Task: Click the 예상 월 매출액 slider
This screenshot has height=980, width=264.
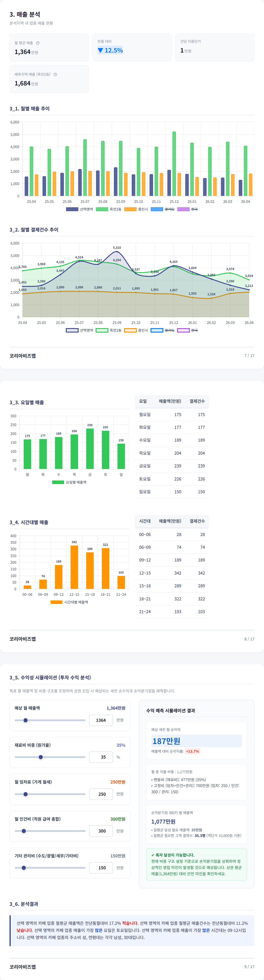Action: pos(50,720)
